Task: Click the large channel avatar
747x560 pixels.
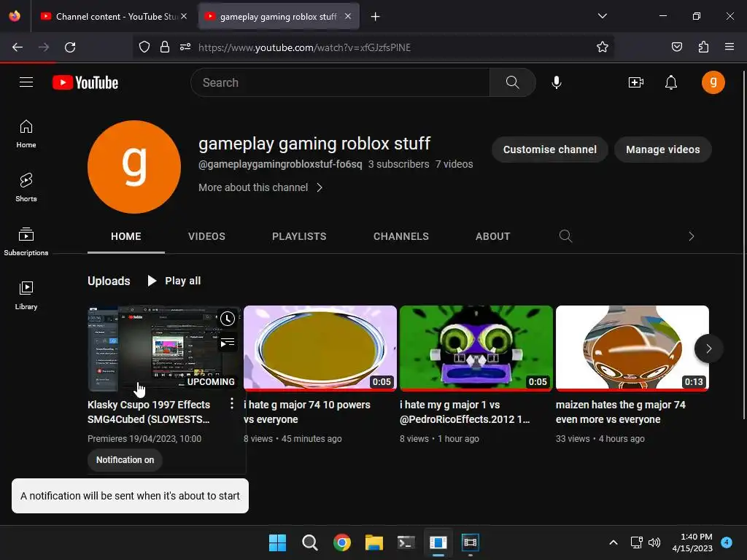Action: 134,167
